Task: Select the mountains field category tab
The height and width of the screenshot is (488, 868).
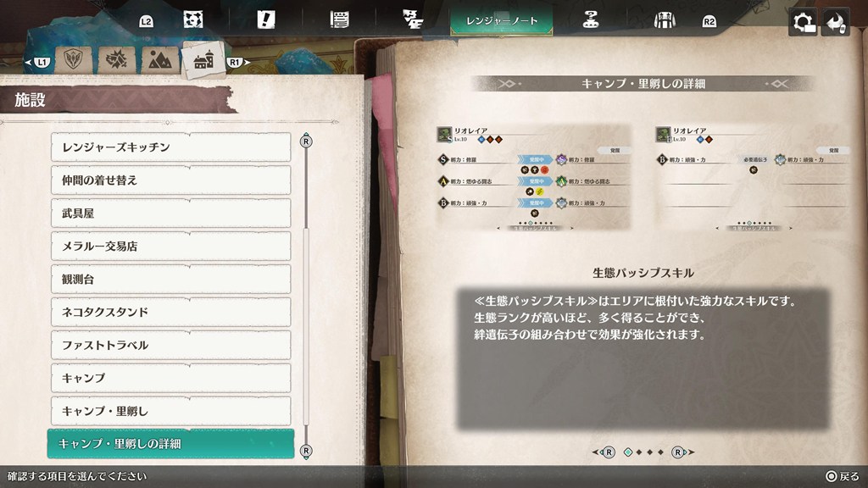Action: (x=160, y=59)
